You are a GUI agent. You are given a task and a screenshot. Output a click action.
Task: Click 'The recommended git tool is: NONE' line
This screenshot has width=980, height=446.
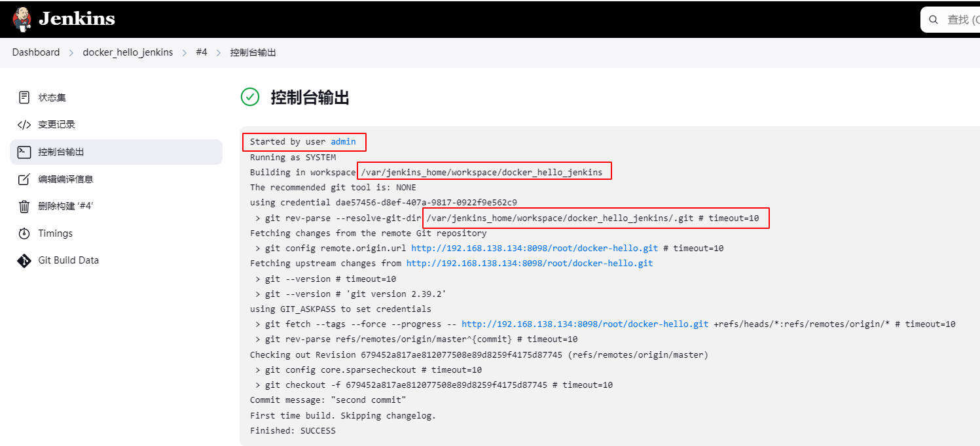[x=333, y=188]
